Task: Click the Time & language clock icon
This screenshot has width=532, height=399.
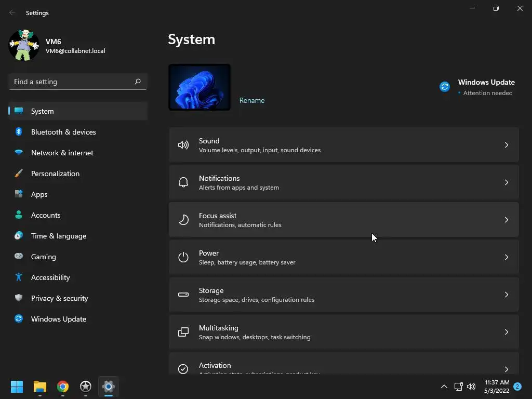Action: click(x=19, y=235)
